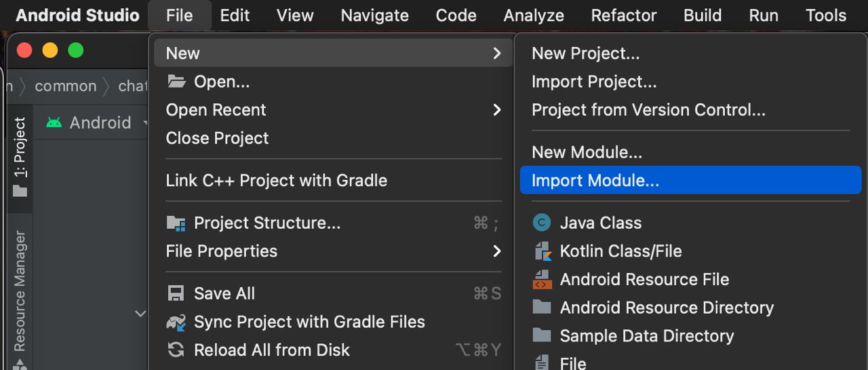Click the Android robot icon in project view
This screenshot has height=370, width=868.
point(54,122)
